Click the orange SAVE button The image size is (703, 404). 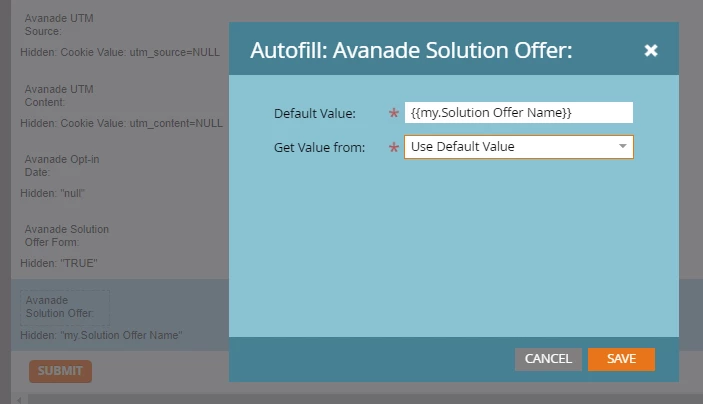[x=621, y=359]
